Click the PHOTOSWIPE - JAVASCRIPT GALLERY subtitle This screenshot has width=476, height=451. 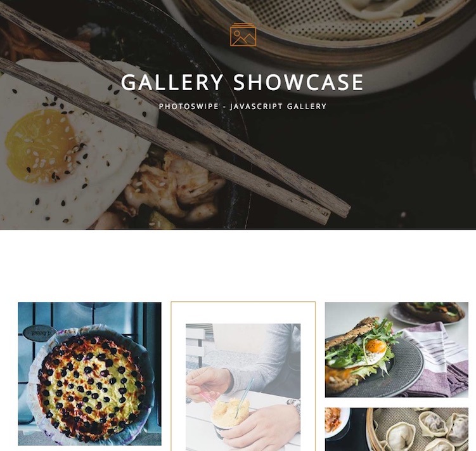(x=243, y=107)
